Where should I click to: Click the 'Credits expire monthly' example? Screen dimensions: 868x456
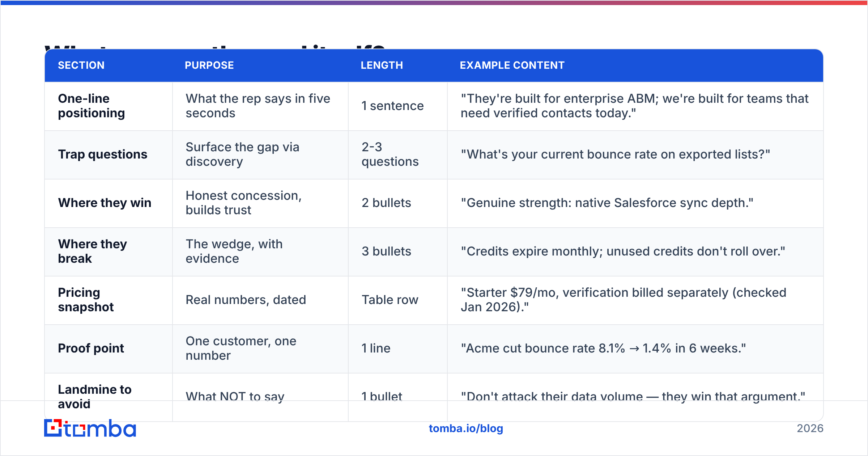623,252
